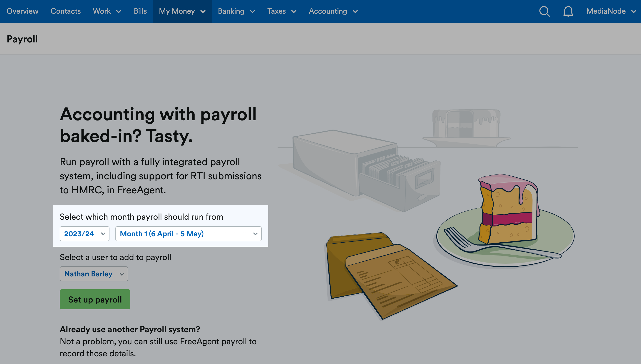Expand the Taxes menu
The width and height of the screenshot is (641, 364).
coord(282,11)
